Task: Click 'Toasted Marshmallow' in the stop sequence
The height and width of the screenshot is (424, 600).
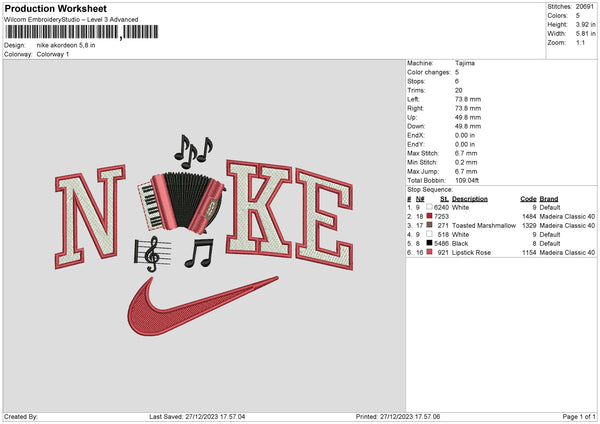Action: (484, 225)
